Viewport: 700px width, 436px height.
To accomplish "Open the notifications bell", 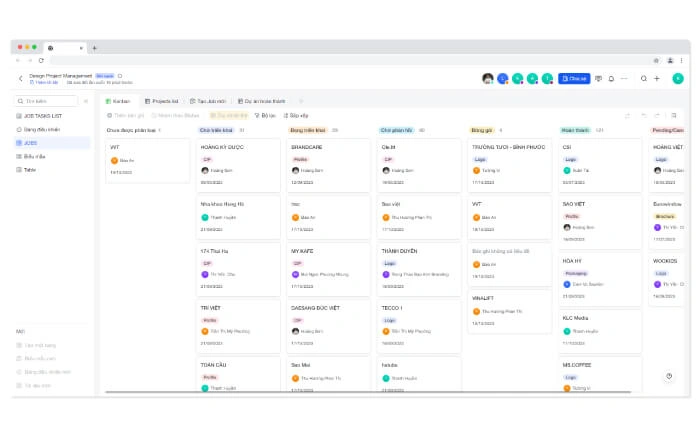I will point(611,78).
